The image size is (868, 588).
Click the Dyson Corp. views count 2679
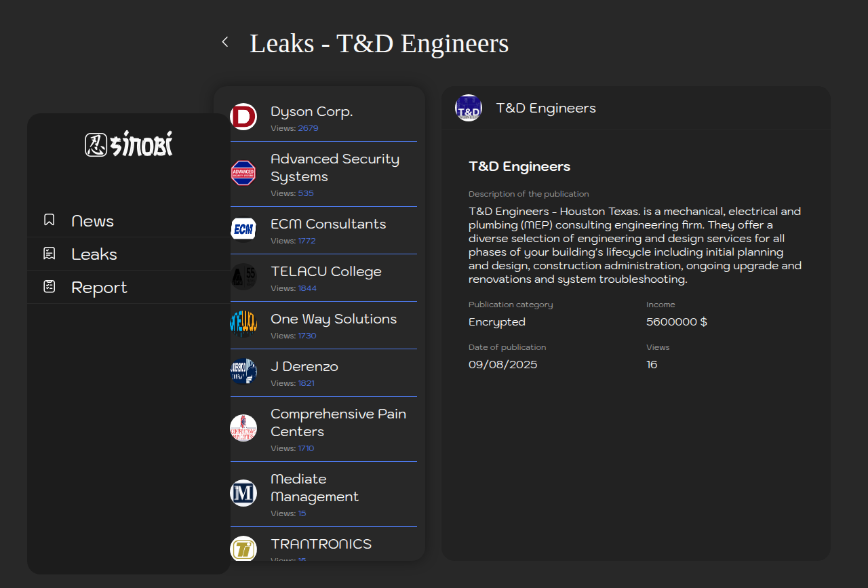coord(308,128)
